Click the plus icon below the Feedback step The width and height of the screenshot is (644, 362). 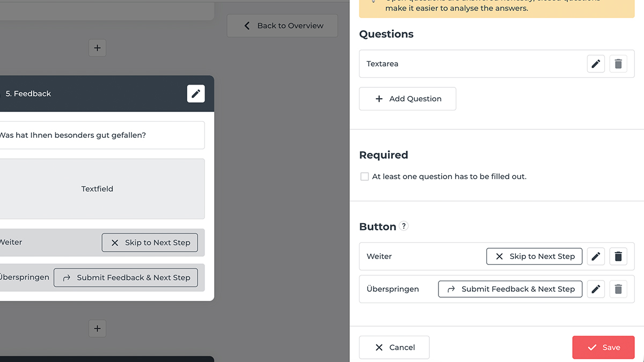pyautogui.click(x=97, y=328)
